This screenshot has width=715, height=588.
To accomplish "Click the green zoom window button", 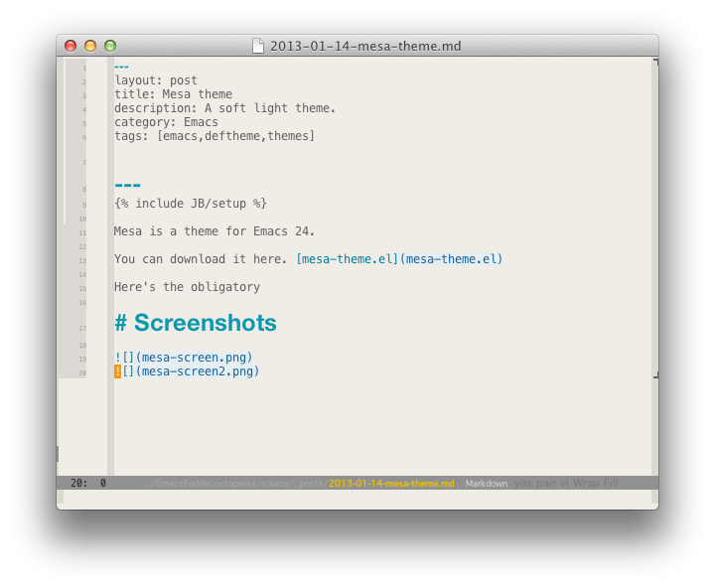I will pos(110,46).
